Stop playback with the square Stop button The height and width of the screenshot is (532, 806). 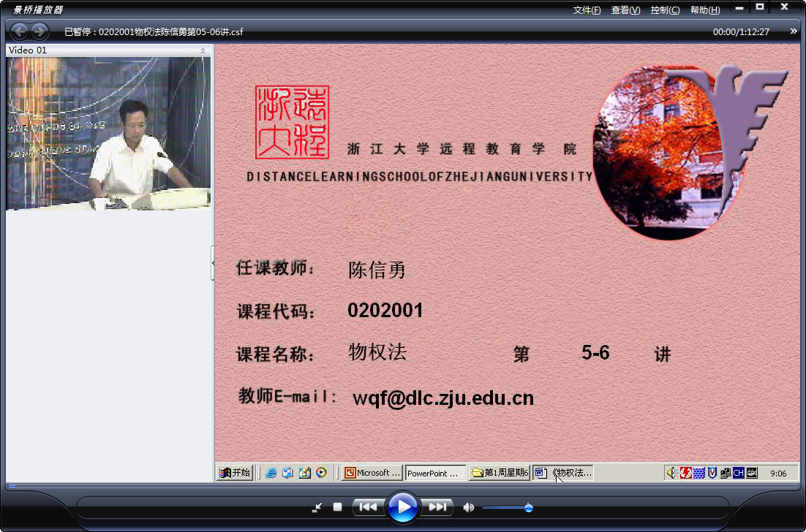[337, 507]
